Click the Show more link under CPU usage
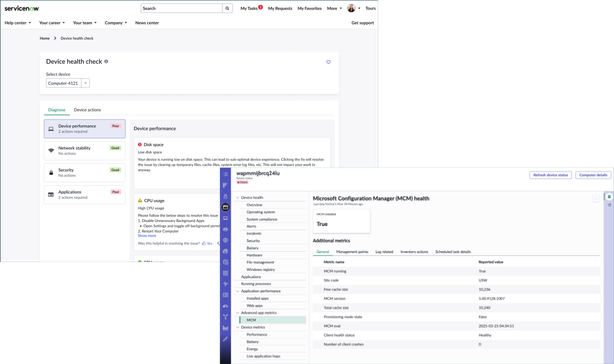Screen dimensions: 614x364 click(147, 236)
